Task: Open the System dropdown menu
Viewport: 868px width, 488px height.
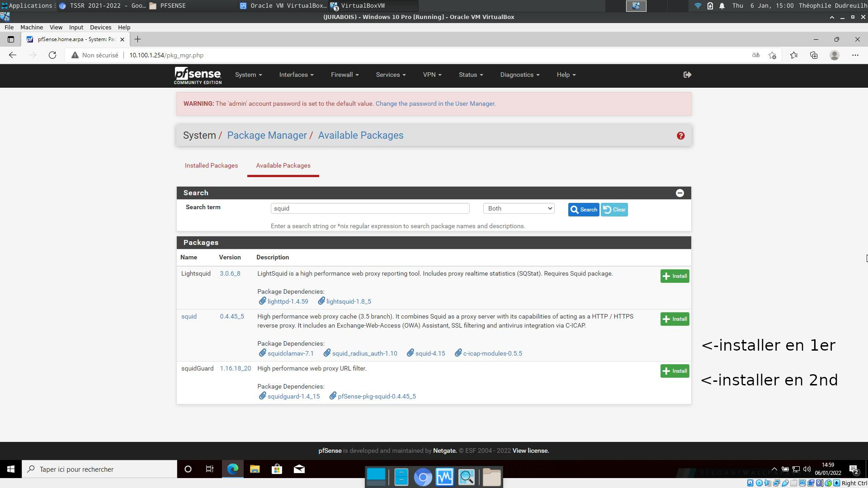Action: click(x=248, y=75)
